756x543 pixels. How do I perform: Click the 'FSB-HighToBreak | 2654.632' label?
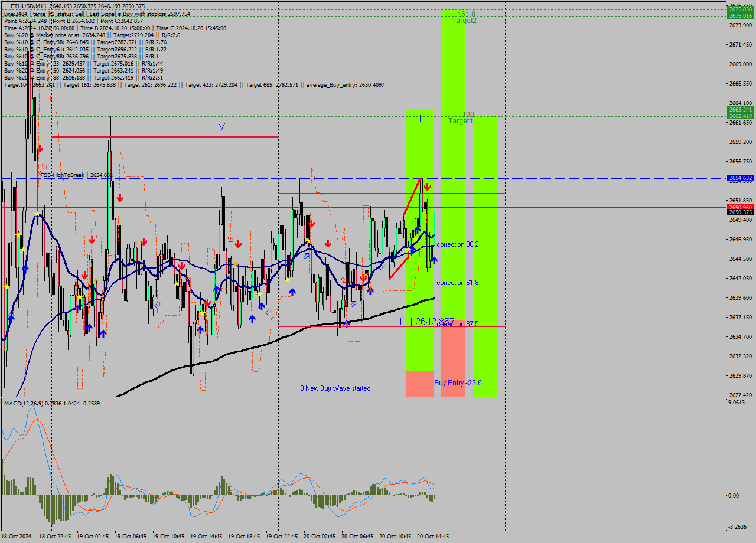point(76,175)
